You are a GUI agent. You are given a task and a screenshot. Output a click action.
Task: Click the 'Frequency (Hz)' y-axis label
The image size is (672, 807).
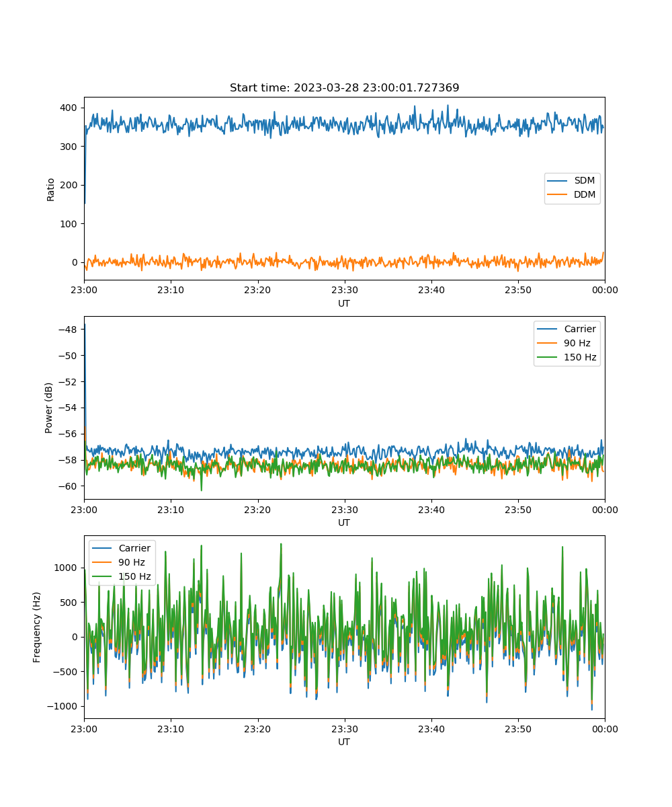(38, 627)
